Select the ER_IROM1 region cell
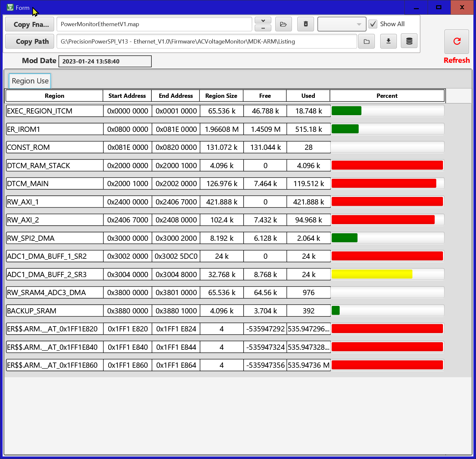 (55, 129)
